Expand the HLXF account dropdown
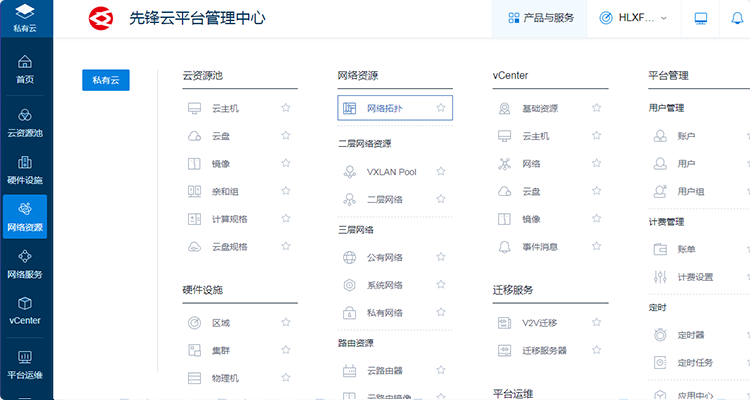The image size is (750, 400). (x=633, y=18)
